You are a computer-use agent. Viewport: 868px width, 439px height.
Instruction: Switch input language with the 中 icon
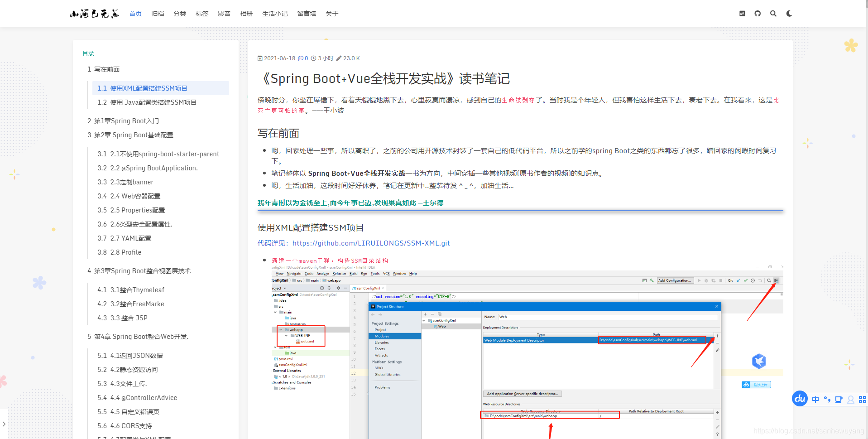[x=815, y=400]
